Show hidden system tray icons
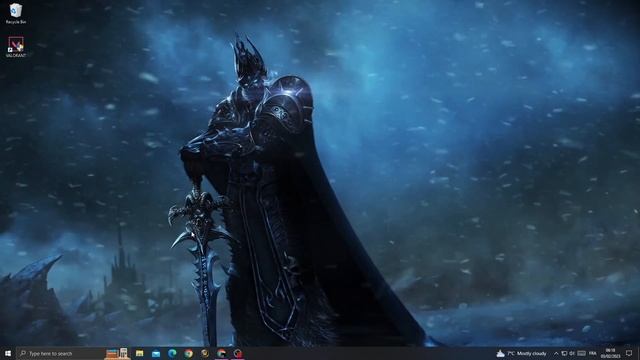Screen dimensions: 640x360 pos(556,353)
